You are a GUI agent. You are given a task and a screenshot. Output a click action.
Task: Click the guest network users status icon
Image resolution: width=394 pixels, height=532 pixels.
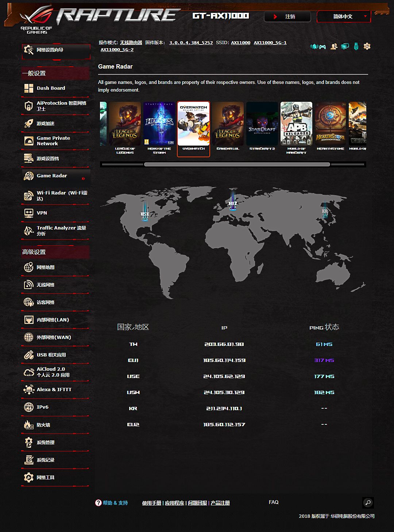[333, 46]
